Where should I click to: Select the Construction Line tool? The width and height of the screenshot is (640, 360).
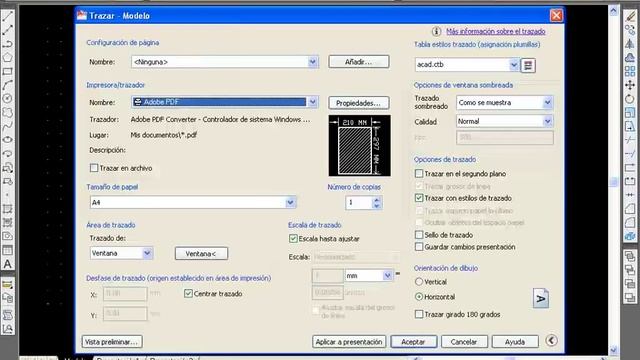click(7, 30)
